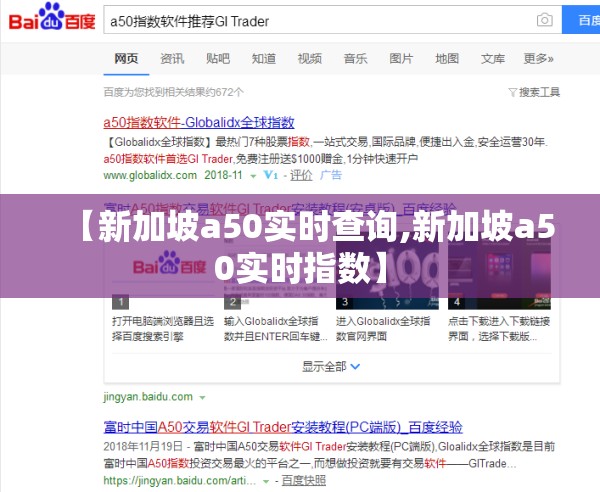This screenshot has width=600, height=492.
Task: Click the blue 百度 search button
Action: click(x=581, y=20)
